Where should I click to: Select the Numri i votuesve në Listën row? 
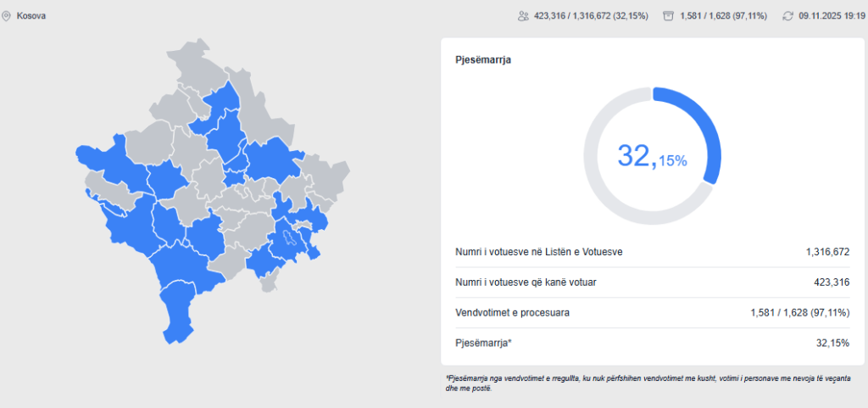click(x=542, y=252)
